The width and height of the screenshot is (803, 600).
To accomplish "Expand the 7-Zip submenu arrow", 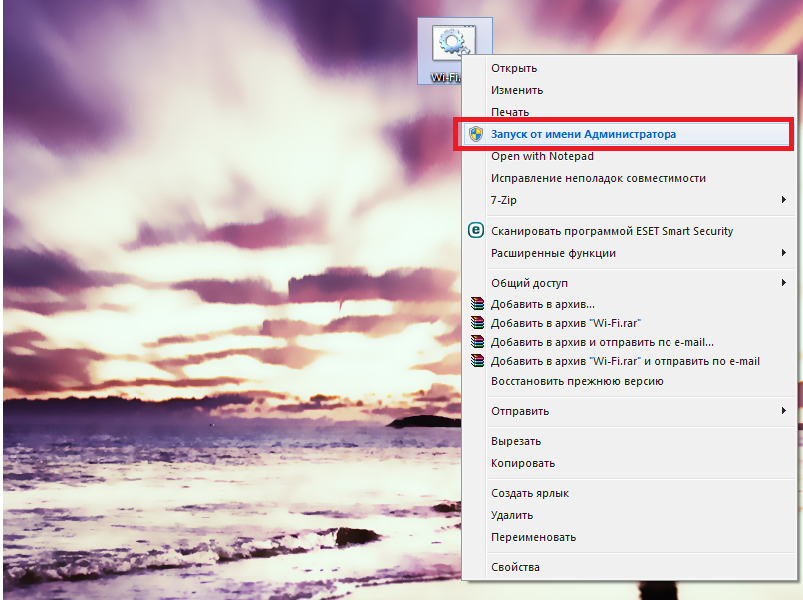I will (x=784, y=200).
